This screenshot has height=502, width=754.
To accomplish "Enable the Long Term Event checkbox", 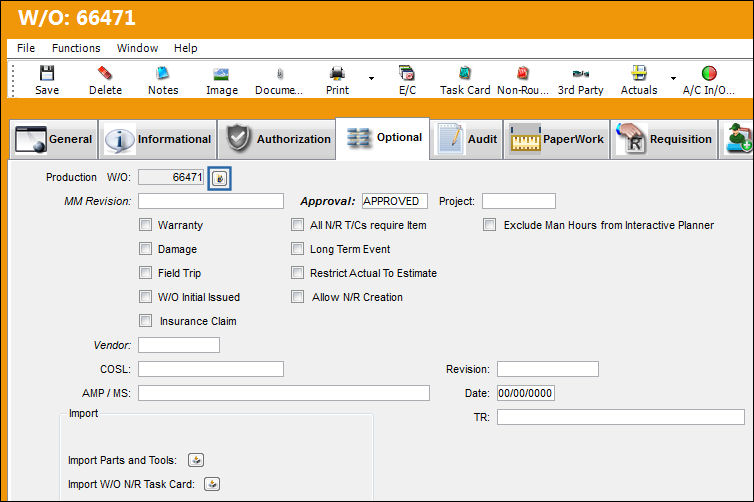I will [x=297, y=249].
